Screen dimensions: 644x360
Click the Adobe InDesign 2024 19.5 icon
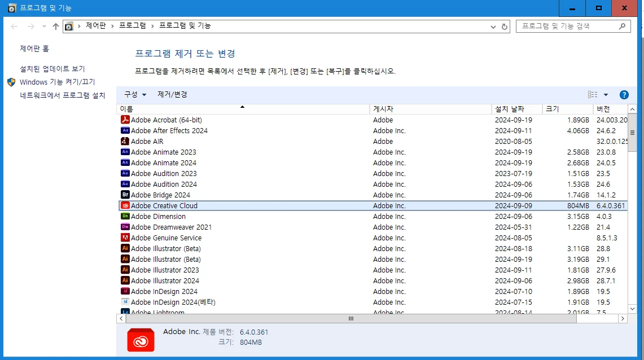125,291
